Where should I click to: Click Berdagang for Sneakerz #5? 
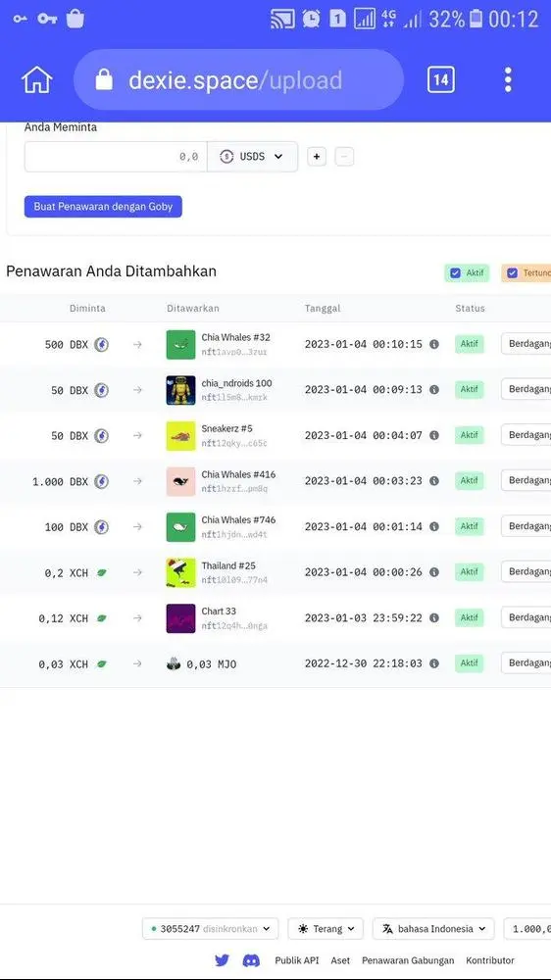click(x=526, y=435)
